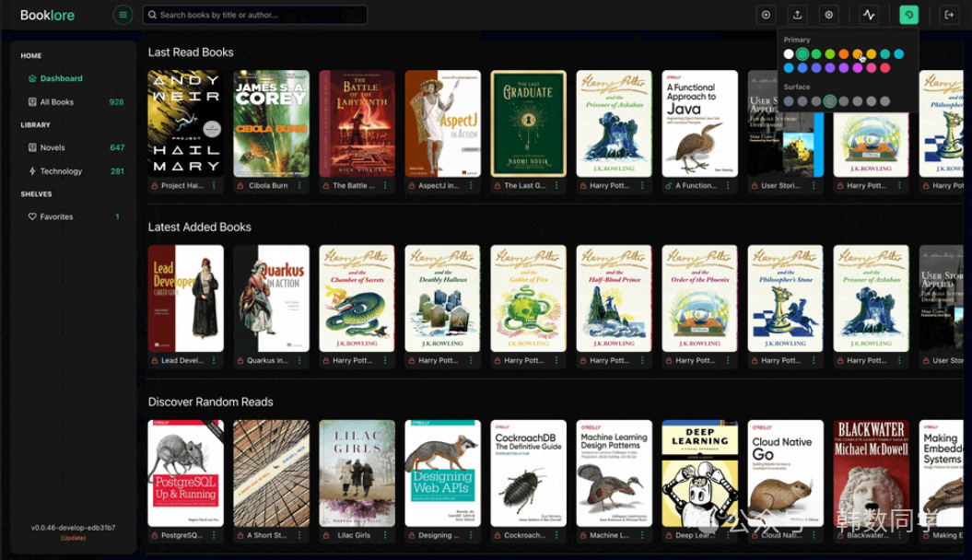Toggle the sidebar with the hamburger menu icon

(123, 15)
